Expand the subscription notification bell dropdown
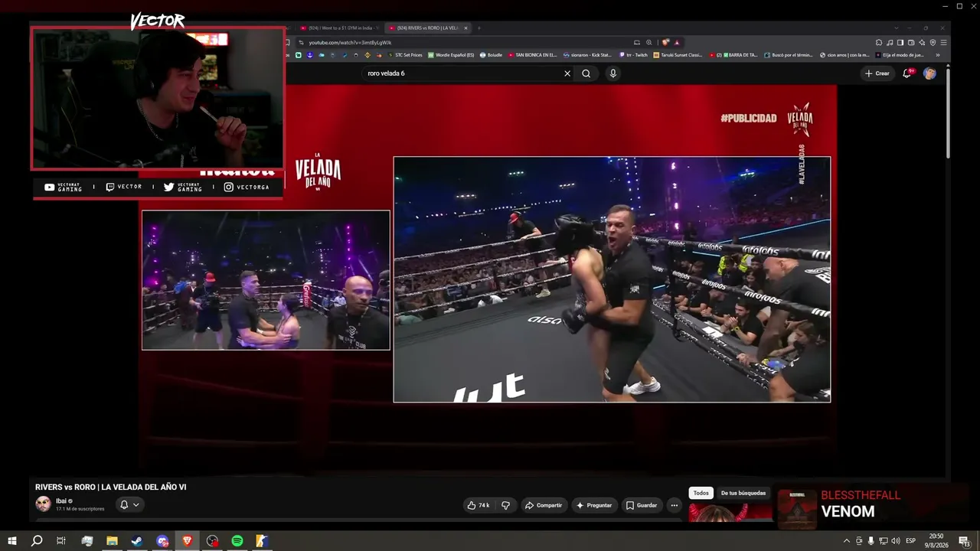The width and height of the screenshot is (980, 551). pos(129,505)
